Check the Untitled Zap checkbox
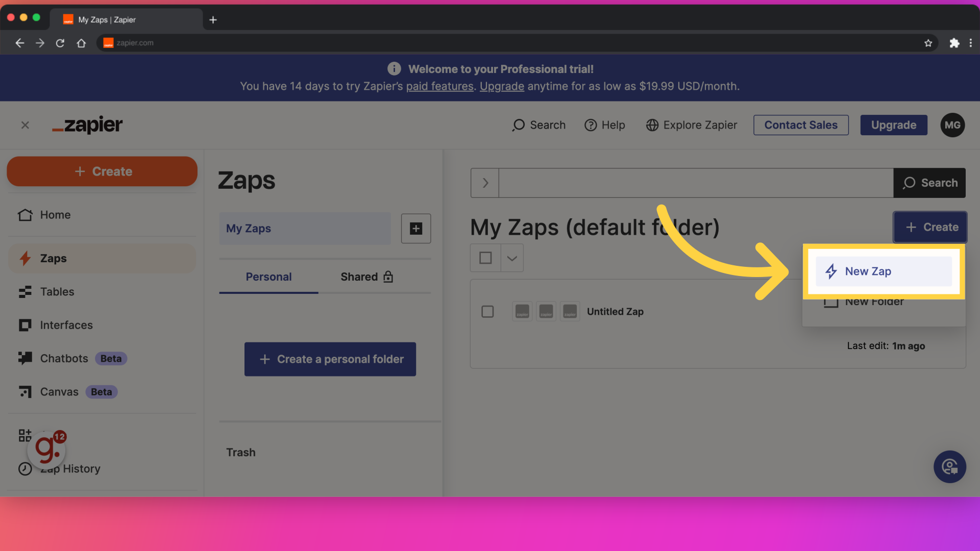The image size is (980, 551). (x=487, y=311)
